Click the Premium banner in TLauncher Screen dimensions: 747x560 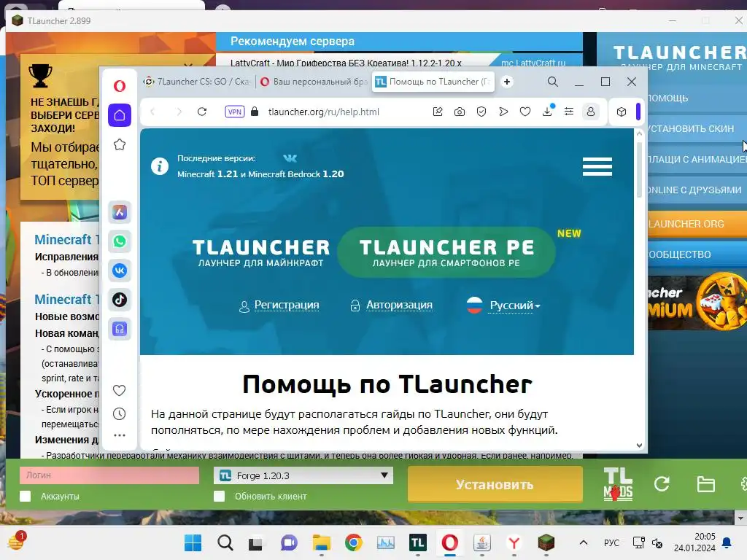697,301
